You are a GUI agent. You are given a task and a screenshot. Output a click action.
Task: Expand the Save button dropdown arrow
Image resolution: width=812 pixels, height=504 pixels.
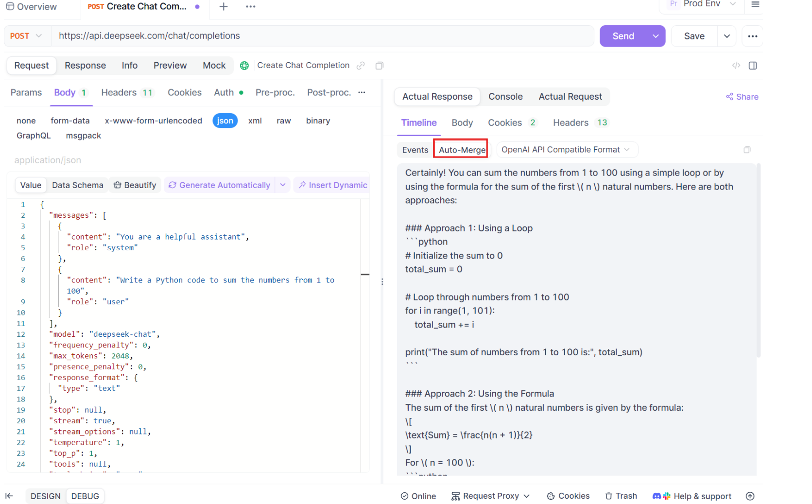pyautogui.click(x=727, y=36)
